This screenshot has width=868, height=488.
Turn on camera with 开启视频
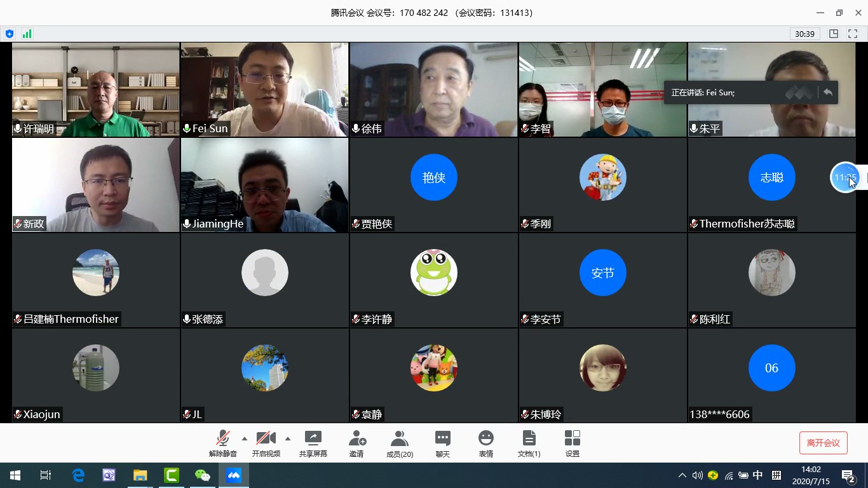pos(266,444)
